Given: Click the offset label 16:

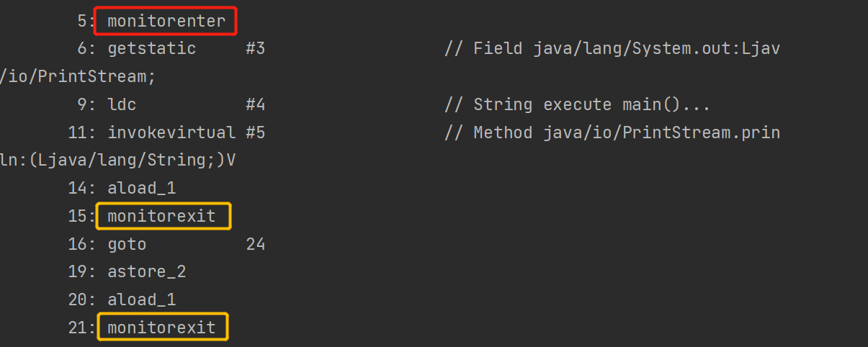Looking at the screenshot, I should [82, 245].
